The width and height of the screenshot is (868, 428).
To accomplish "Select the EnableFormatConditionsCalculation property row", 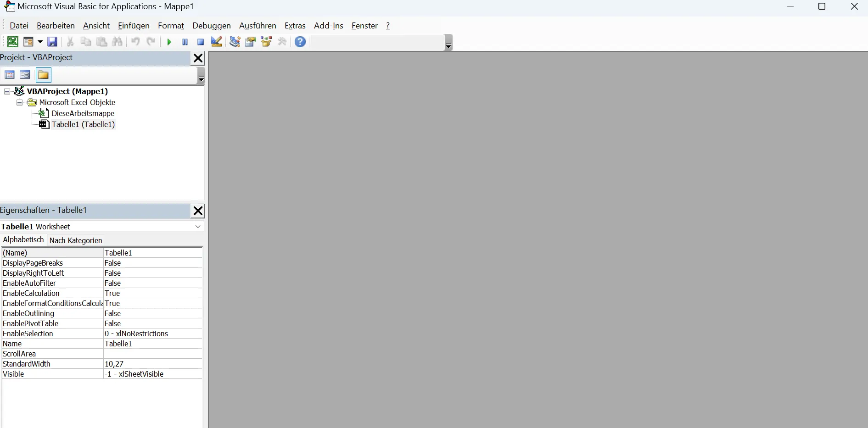I will pyautogui.click(x=102, y=303).
